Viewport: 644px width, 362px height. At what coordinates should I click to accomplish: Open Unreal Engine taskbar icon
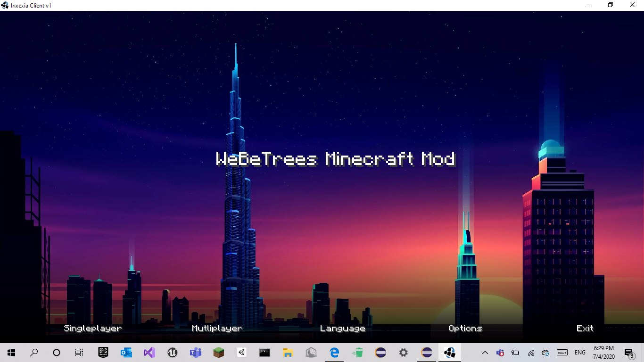pyautogui.click(x=173, y=353)
